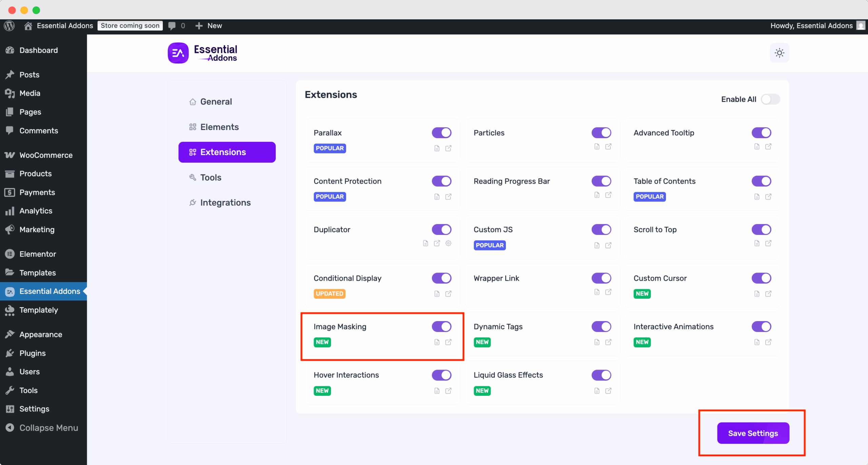Open the Image Masking external demo link icon

pyautogui.click(x=448, y=342)
